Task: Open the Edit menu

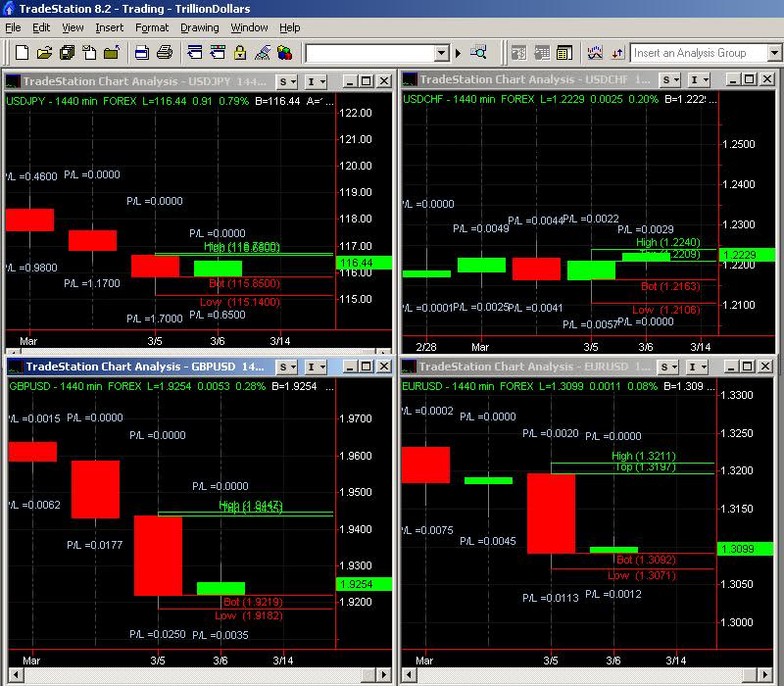Action: [x=41, y=27]
